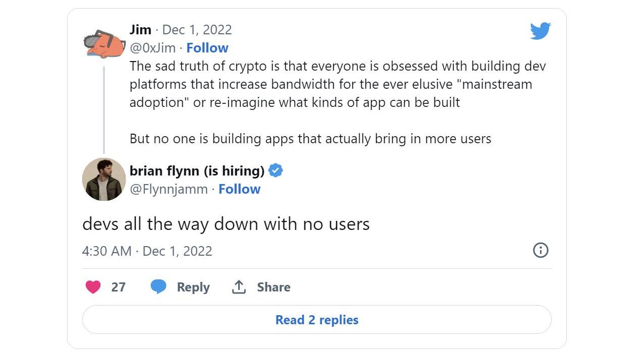Follow the @0xJim account

207,48
